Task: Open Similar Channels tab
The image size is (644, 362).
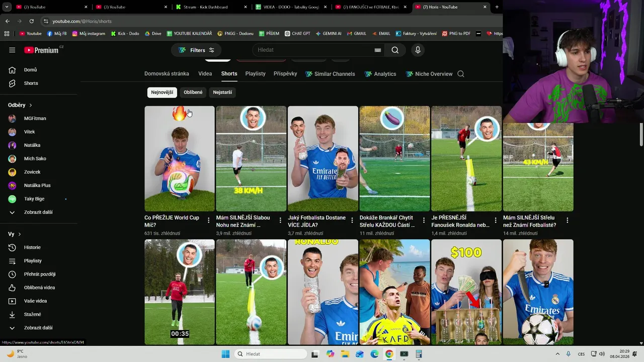Action: coord(330,74)
